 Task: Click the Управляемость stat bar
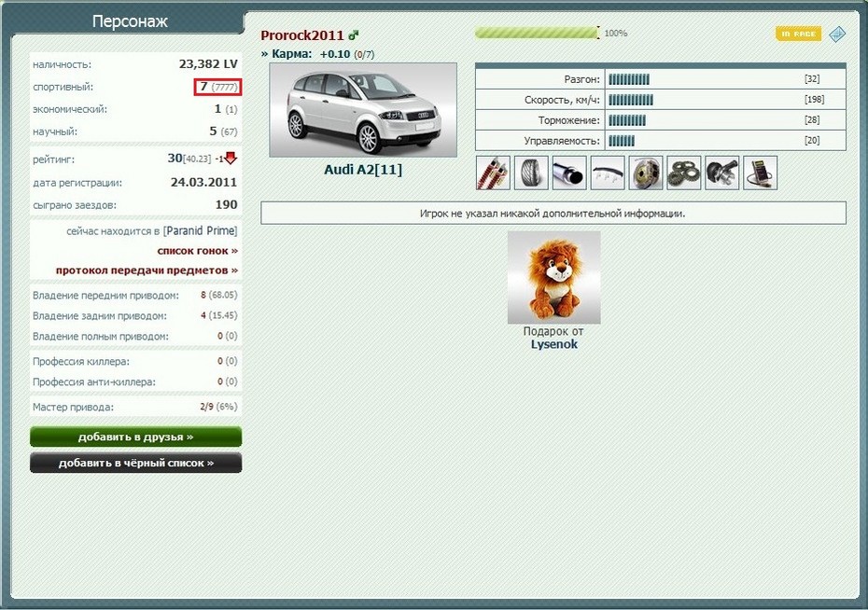[x=622, y=141]
